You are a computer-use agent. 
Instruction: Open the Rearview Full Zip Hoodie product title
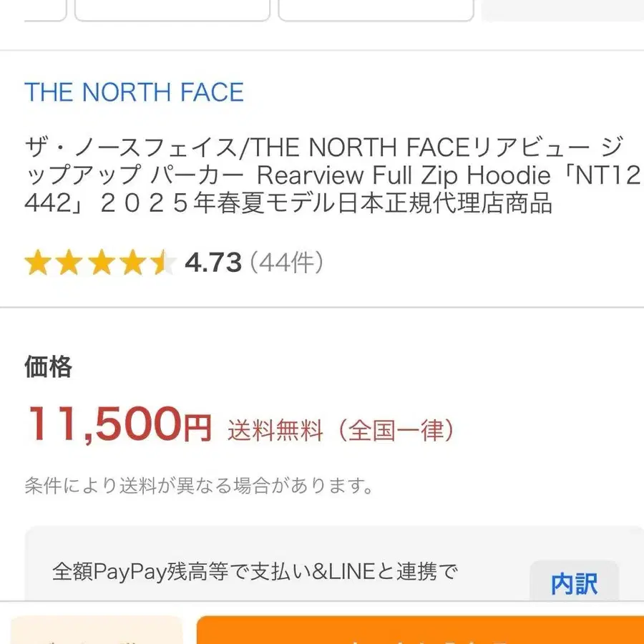coord(322,175)
